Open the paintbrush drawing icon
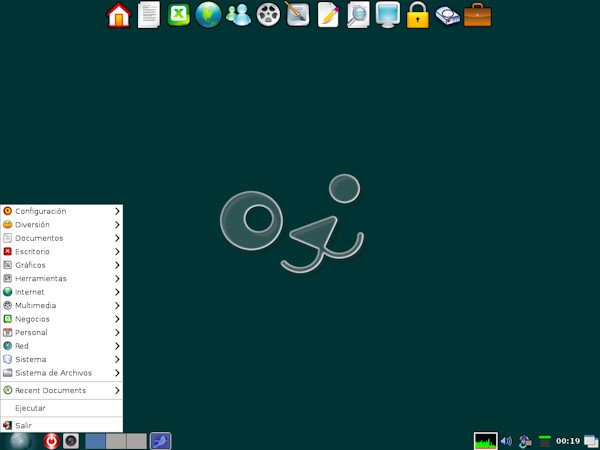Viewport: 600px width, 450px height. (297, 14)
